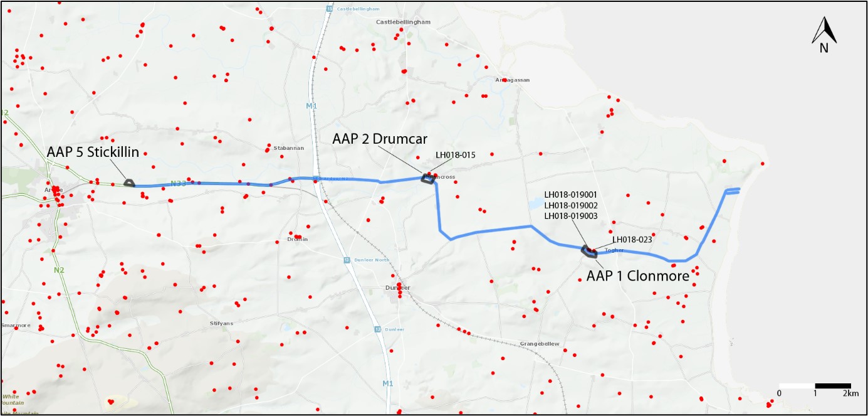Image resolution: width=868 pixels, height=416 pixels.
Task: Click the AAP 5 Stickillin site polygon marker
Action: 129,183
